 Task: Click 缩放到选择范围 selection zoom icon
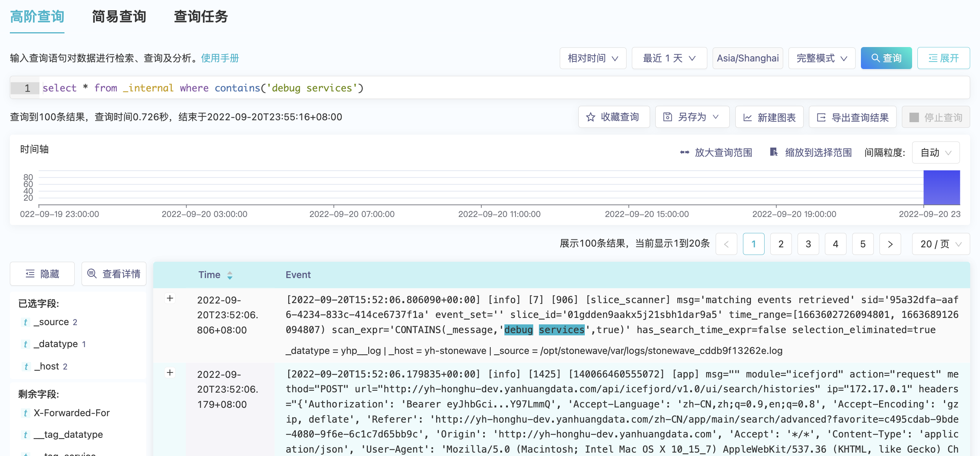pos(774,152)
